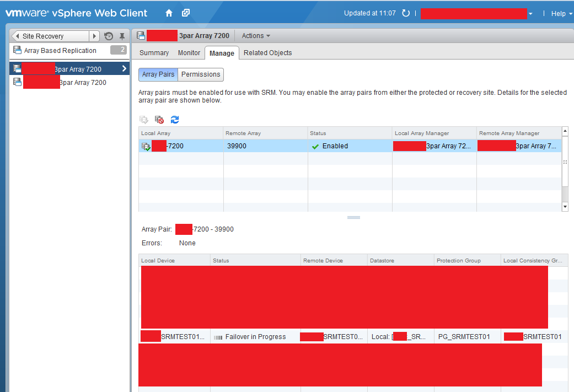Viewport: 574px width, 392px height.
Task: Select the Permissions toggle button
Action: (x=201, y=74)
